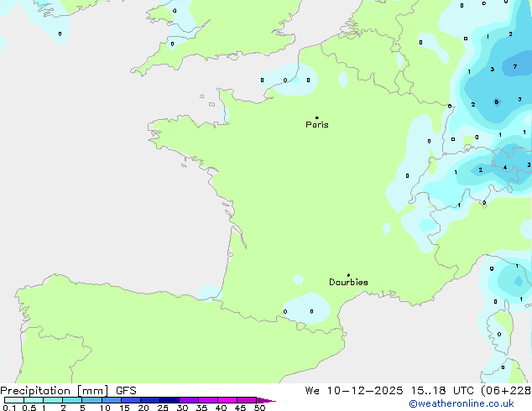
Task: Click the legend label '50'
Action: click(260, 408)
